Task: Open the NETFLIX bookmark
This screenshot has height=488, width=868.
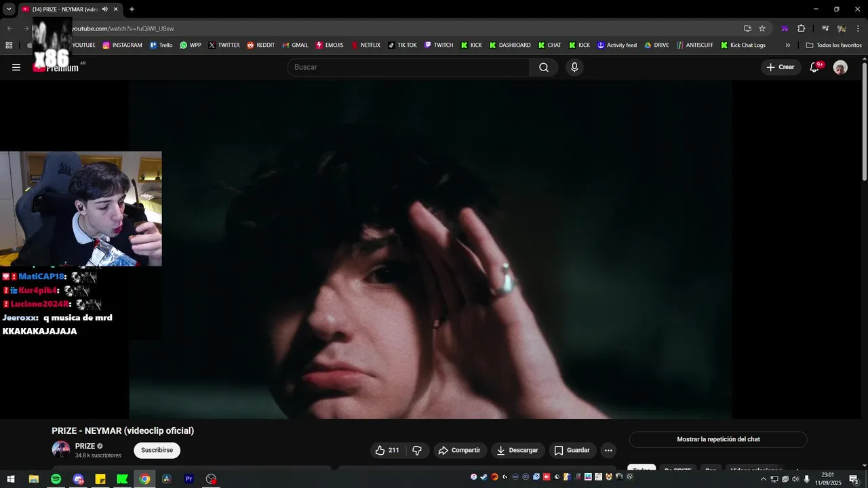Action: coord(366,45)
